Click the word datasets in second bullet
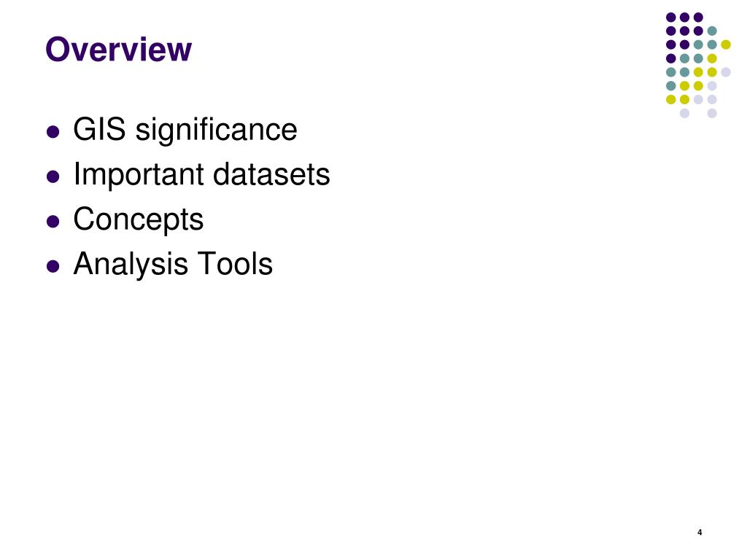Screen dimensions: 747x560 coord(271,174)
